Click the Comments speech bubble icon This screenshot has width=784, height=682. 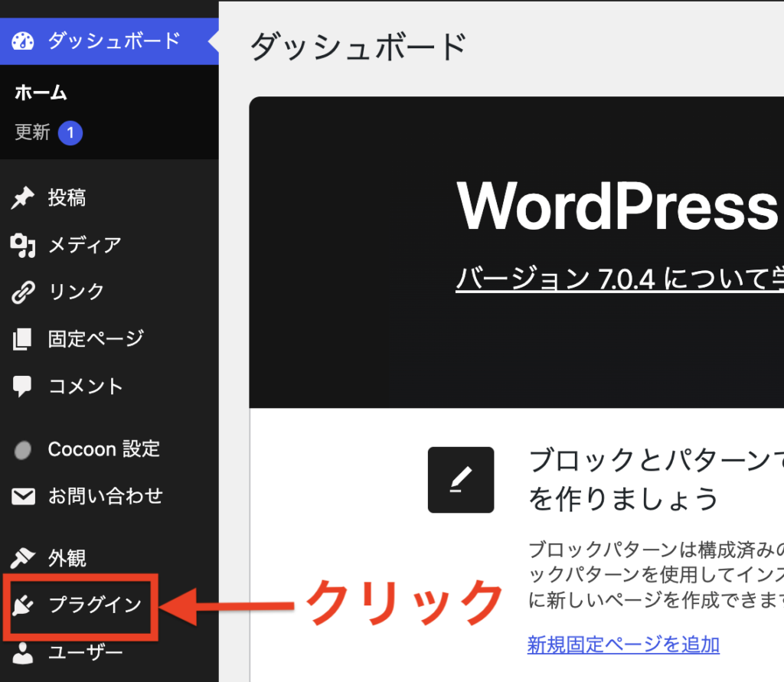22,387
